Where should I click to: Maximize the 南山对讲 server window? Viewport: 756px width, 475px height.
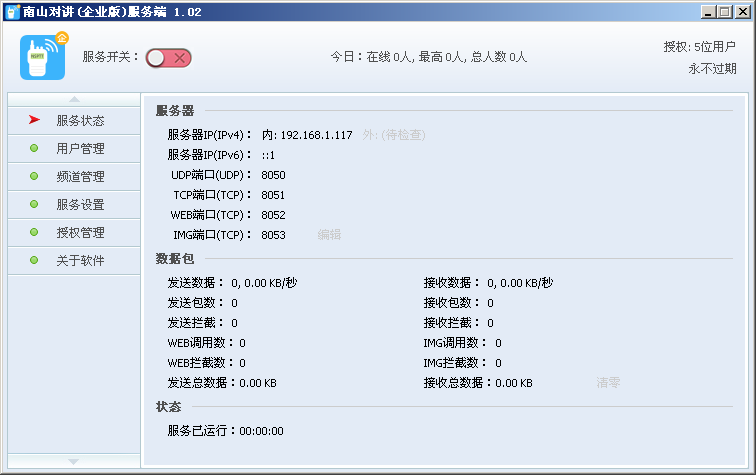click(725, 12)
